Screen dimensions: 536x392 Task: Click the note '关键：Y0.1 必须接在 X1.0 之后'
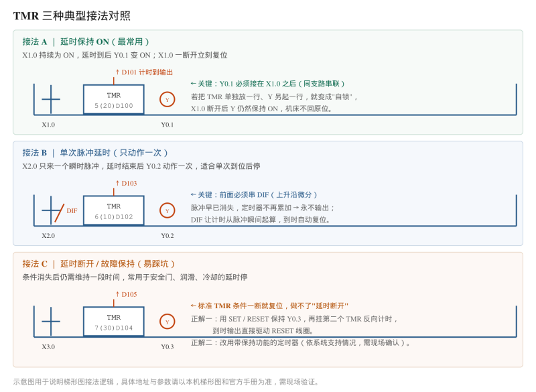click(x=267, y=84)
